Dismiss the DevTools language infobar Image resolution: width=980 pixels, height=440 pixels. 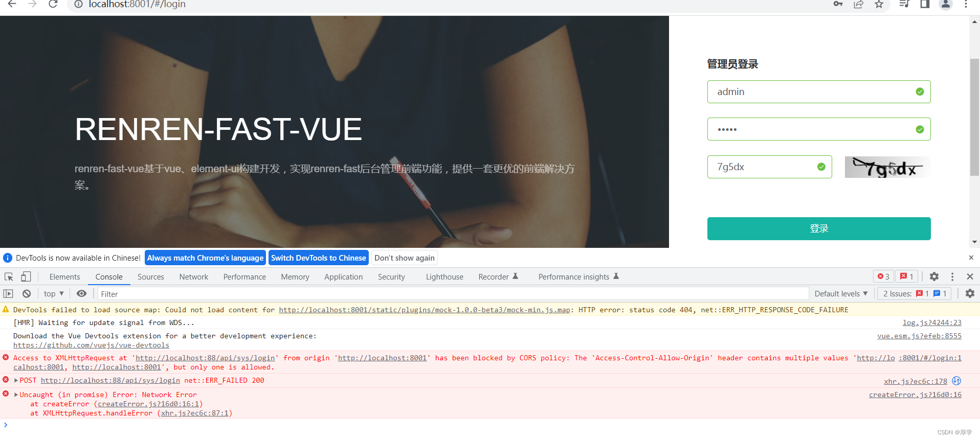pyautogui.click(x=971, y=258)
